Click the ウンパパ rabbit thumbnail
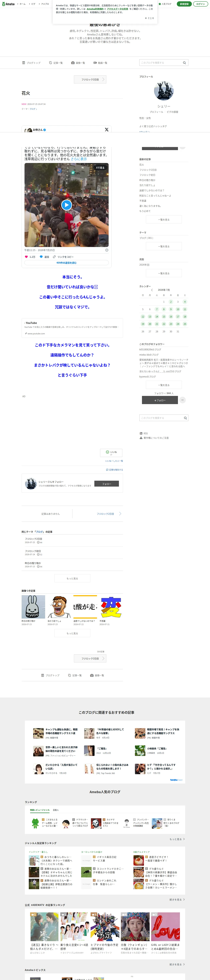This screenshot has height=980, width=210. pyautogui.click(x=33, y=607)
